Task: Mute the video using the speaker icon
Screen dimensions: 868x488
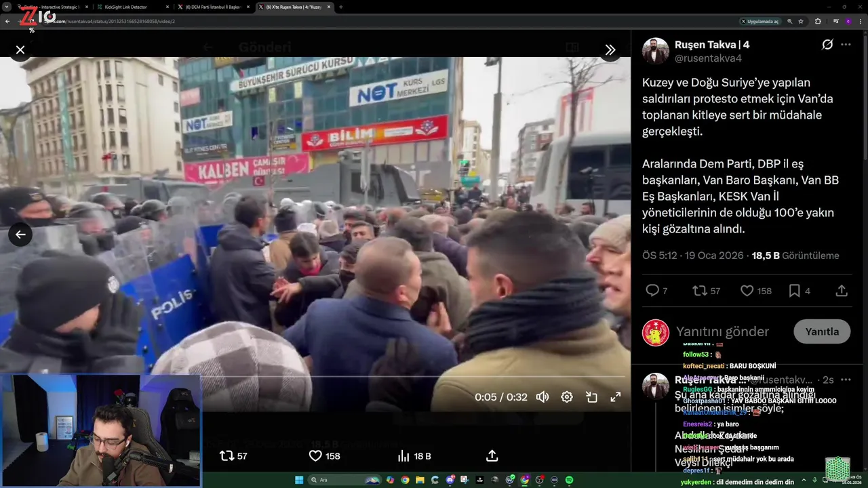Action: tap(542, 397)
